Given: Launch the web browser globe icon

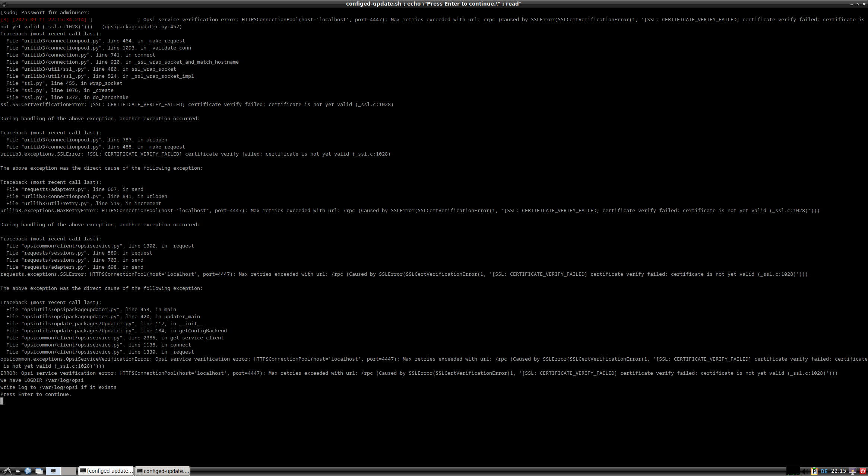Looking at the screenshot, I should tap(28, 471).
